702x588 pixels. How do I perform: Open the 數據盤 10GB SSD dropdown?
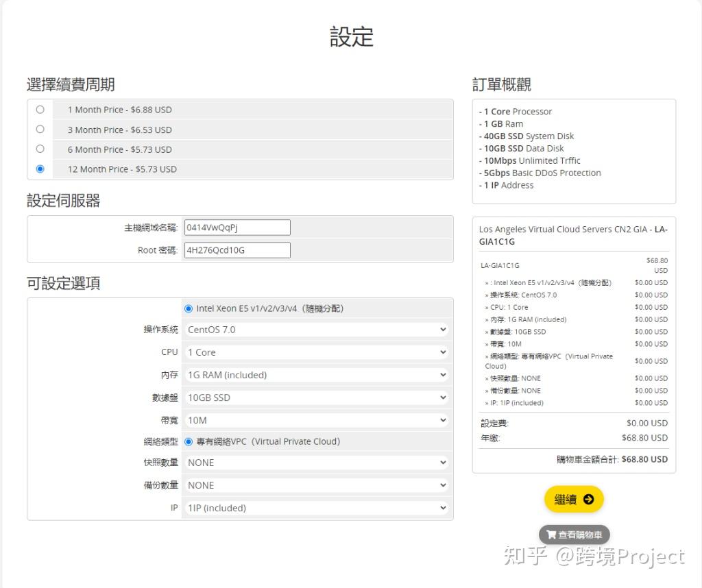click(x=315, y=397)
